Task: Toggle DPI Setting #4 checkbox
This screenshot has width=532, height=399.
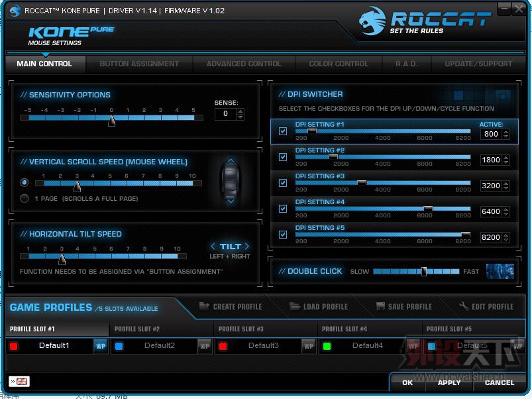Action: pyautogui.click(x=283, y=209)
